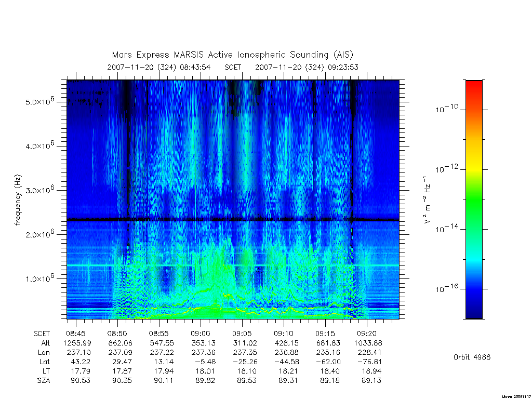Click the plot title mentioning MARSIS Active Ionospheric Sounding
The width and height of the screenshot is (532, 399).
(233, 55)
